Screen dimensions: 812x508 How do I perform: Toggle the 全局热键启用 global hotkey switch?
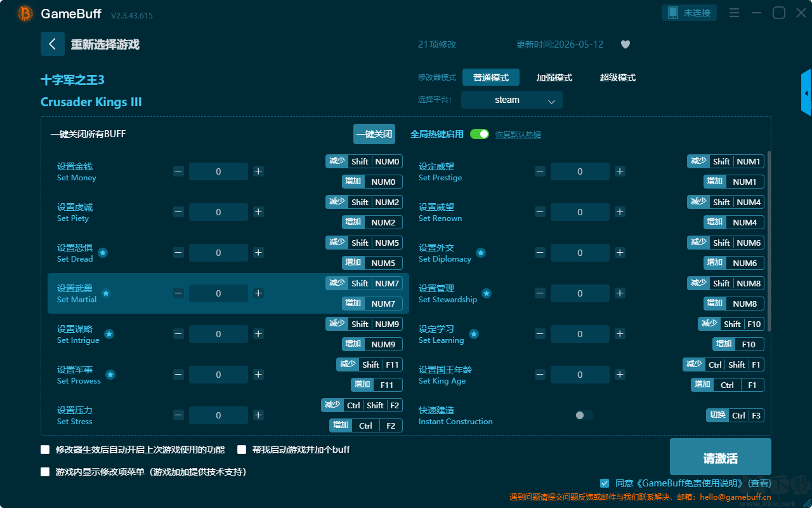click(x=480, y=134)
